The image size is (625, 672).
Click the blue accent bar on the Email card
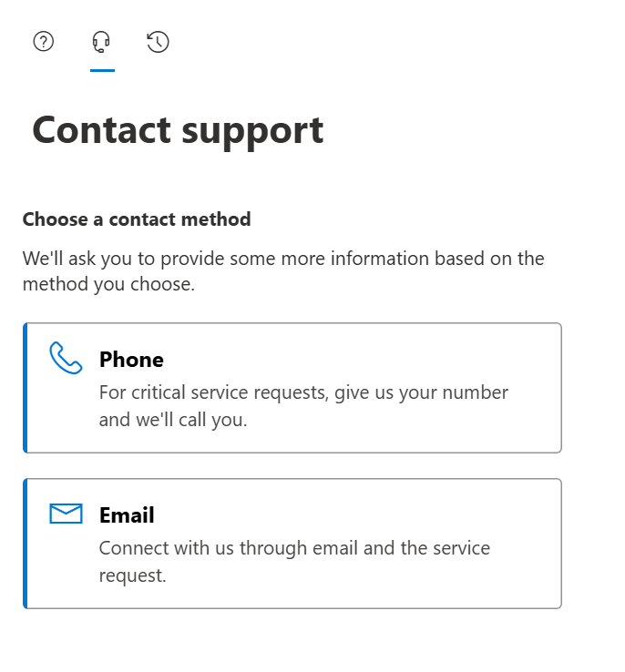[26, 544]
